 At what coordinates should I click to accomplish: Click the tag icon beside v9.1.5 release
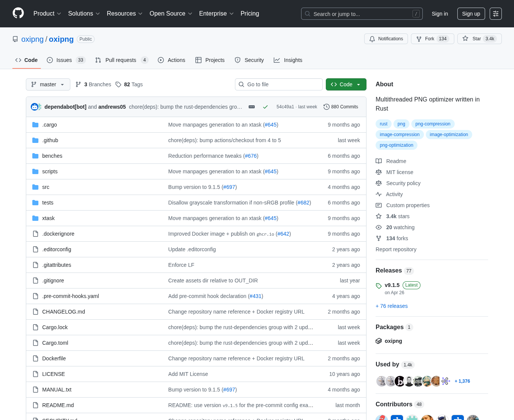coord(379,286)
